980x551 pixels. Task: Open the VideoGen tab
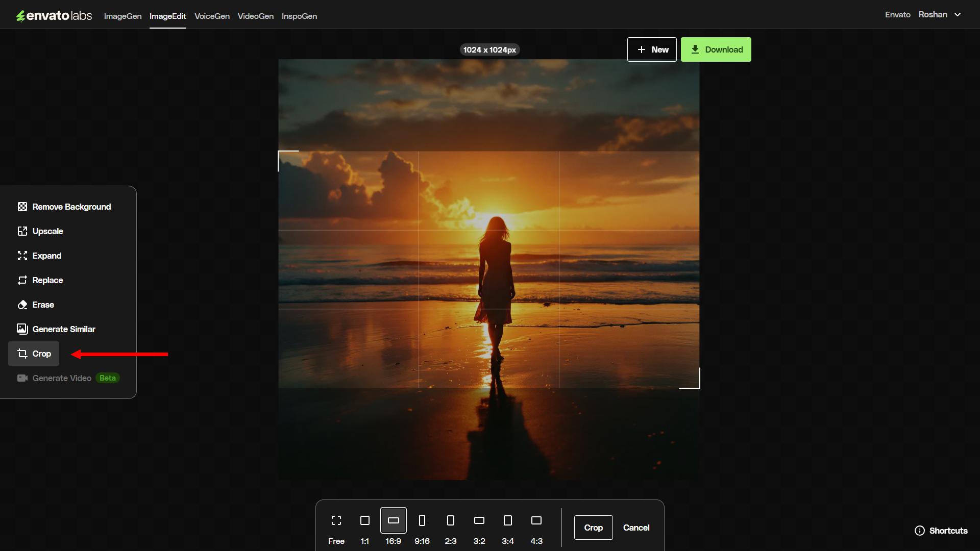[x=255, y=16]
